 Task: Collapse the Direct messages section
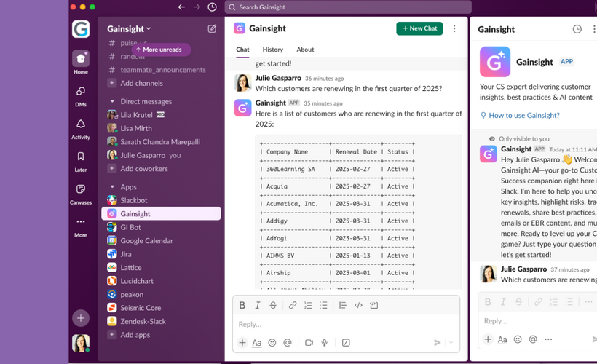(112, 102)
